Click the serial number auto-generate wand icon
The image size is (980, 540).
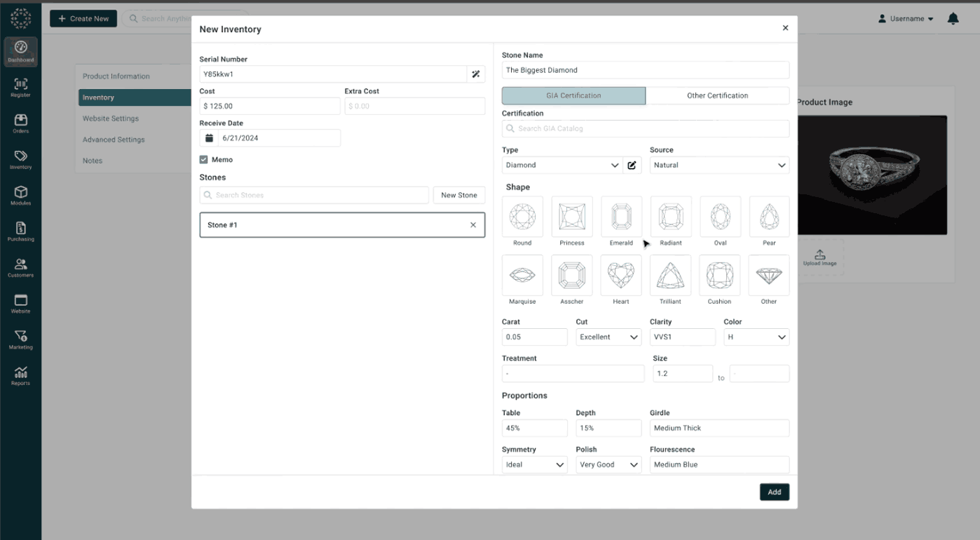476,74
